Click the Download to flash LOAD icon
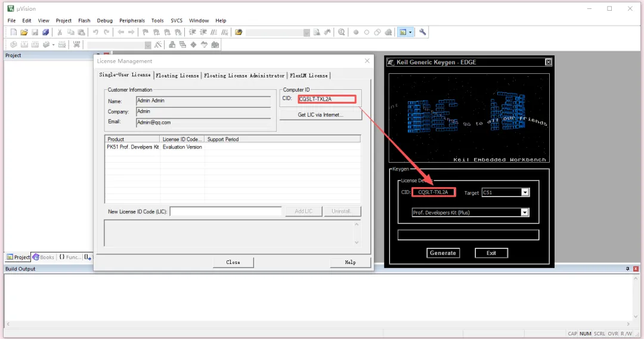 pos(76,44)
